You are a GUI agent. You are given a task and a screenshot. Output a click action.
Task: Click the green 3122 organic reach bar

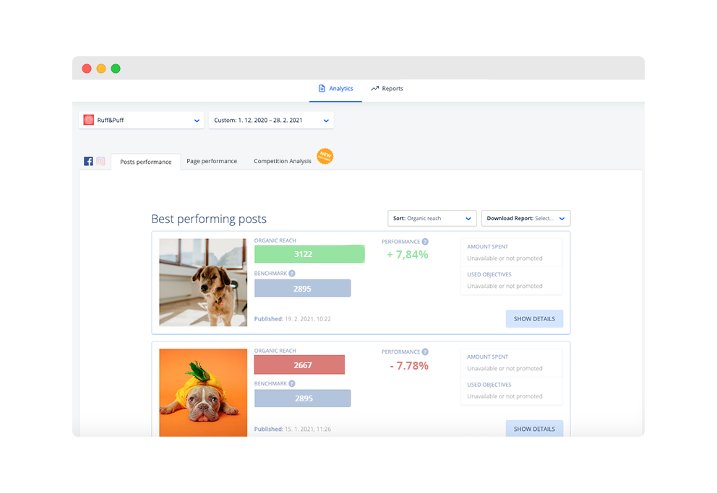click(310, 254)
